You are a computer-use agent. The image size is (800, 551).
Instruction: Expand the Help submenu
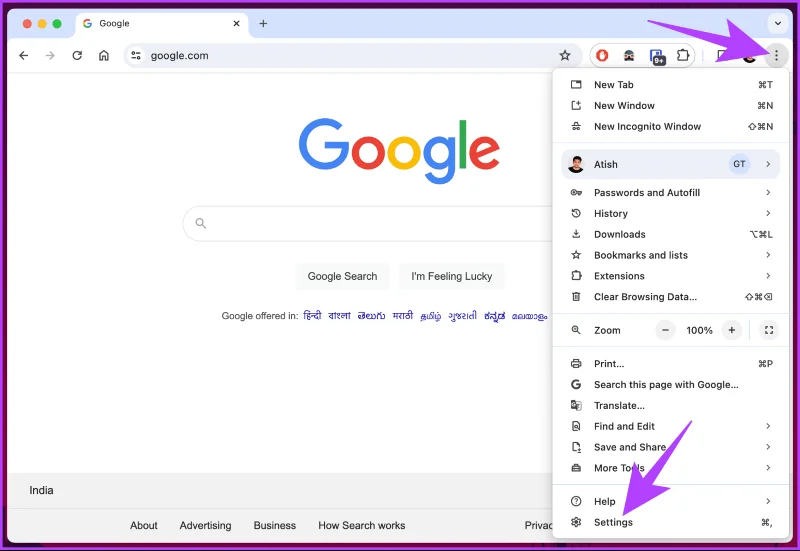(x=671, y=502)
